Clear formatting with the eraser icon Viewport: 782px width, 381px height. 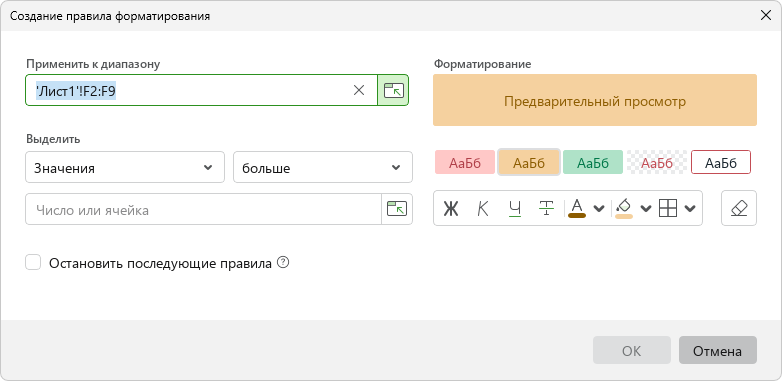tap(739, 208)
